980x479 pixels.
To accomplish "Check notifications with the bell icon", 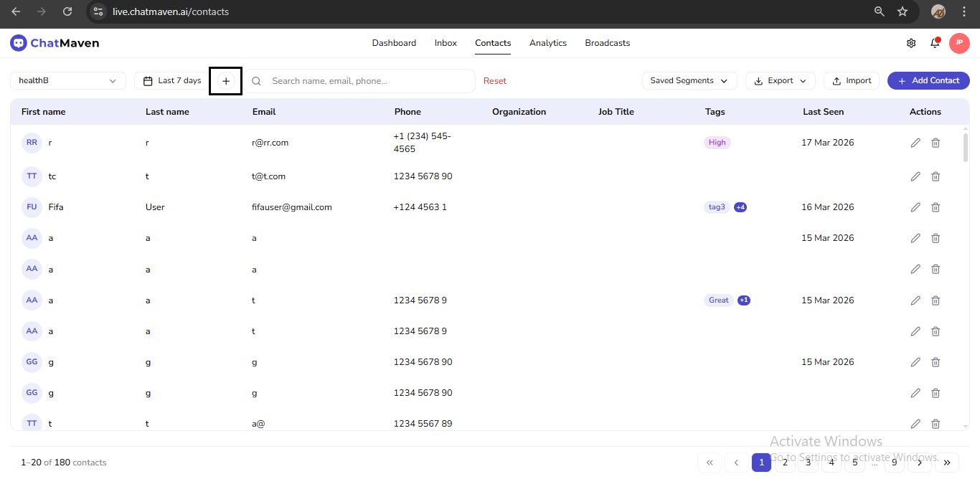I will coord(935,43).
